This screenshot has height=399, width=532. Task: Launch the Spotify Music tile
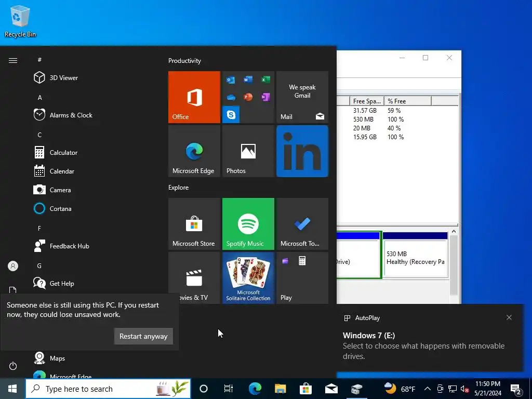(248, 224)
